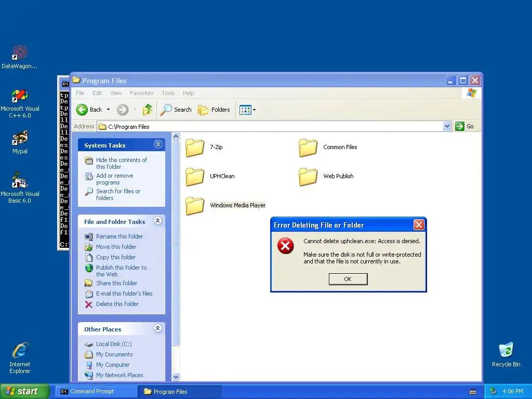Screen dimensions: 532x399
Task: Click Rename this folder link
Action: pos(119,236)
